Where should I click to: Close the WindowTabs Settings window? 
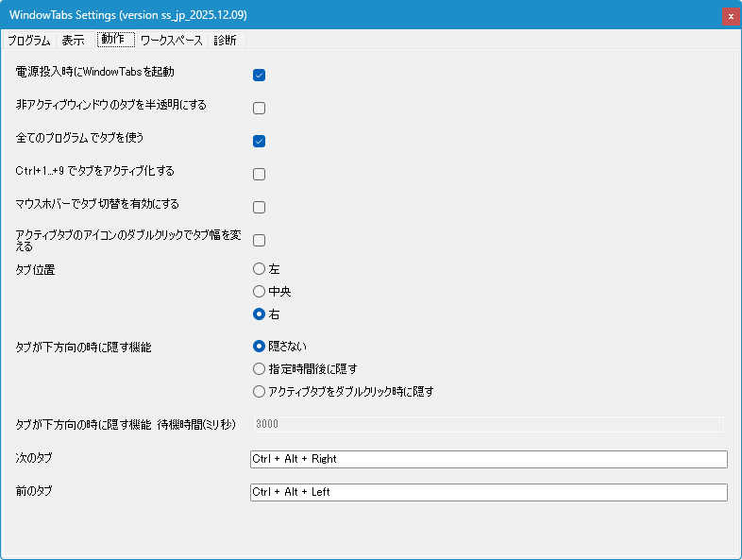731,16
